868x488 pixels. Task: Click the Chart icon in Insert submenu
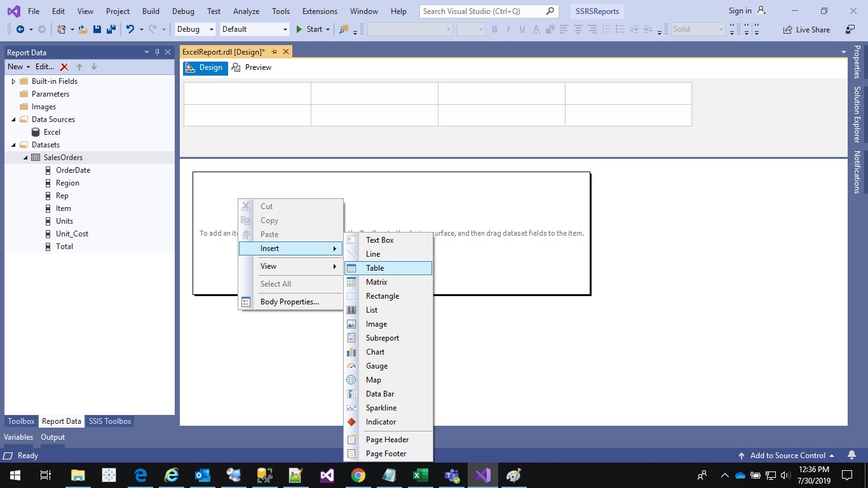click(351, 352)
